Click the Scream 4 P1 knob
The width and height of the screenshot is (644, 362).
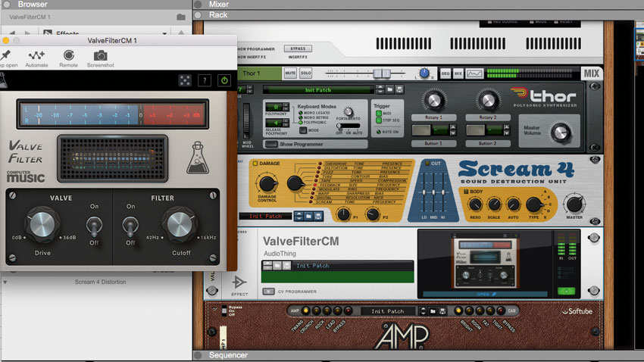(343, 214)
